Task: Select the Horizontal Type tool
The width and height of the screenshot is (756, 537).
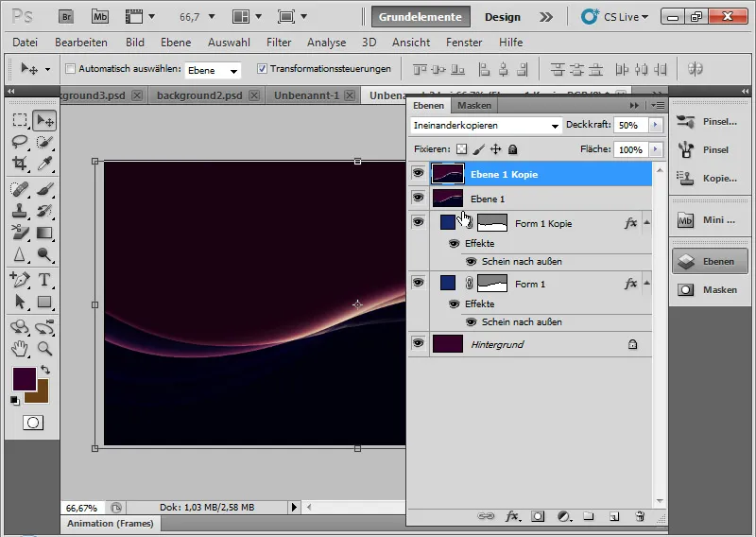Action: tap(44, 279)
